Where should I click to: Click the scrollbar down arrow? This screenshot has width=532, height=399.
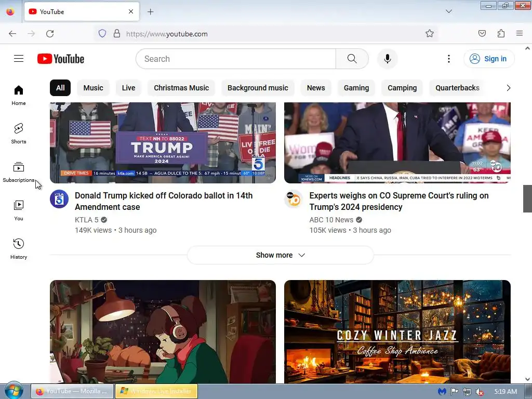pyautogui.click(x=527, y=379)
